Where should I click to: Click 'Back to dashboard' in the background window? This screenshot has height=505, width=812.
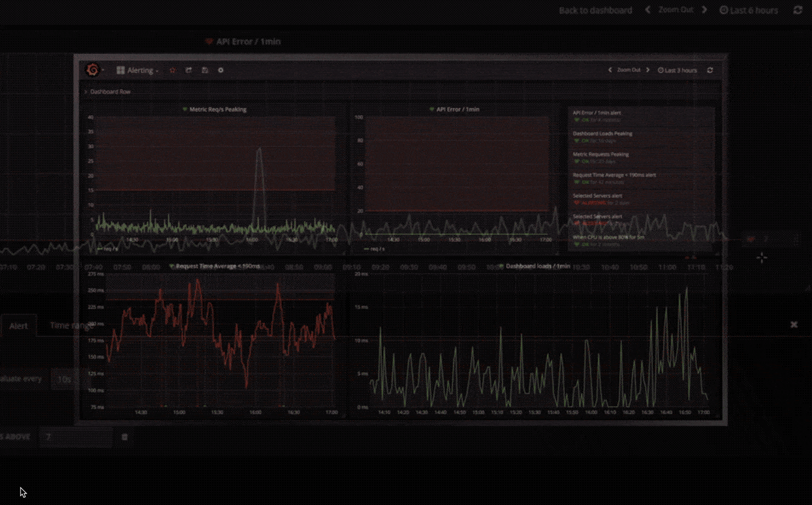595,10
